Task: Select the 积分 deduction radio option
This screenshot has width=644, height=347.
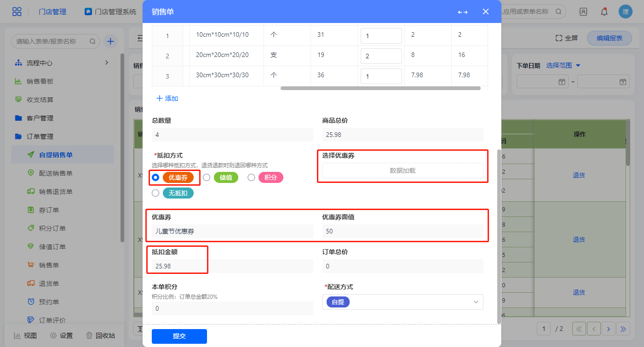Action: (251, 177)
